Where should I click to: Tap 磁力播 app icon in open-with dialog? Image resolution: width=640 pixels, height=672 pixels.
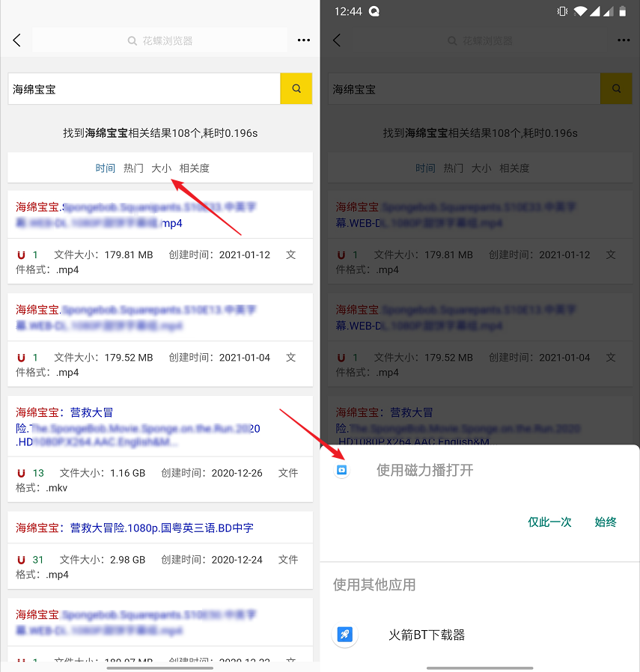click(341, 470)
